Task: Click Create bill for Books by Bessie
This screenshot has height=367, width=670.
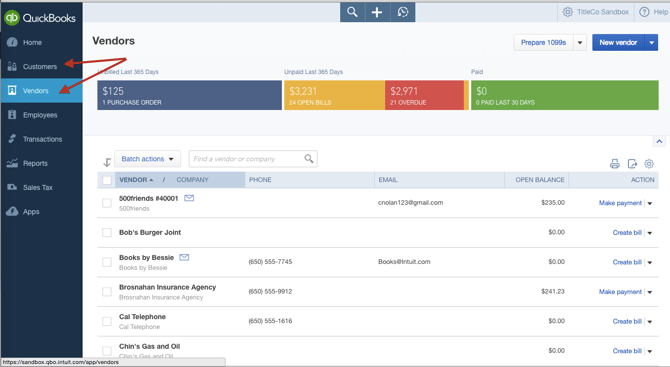Action: pos(627,262)
